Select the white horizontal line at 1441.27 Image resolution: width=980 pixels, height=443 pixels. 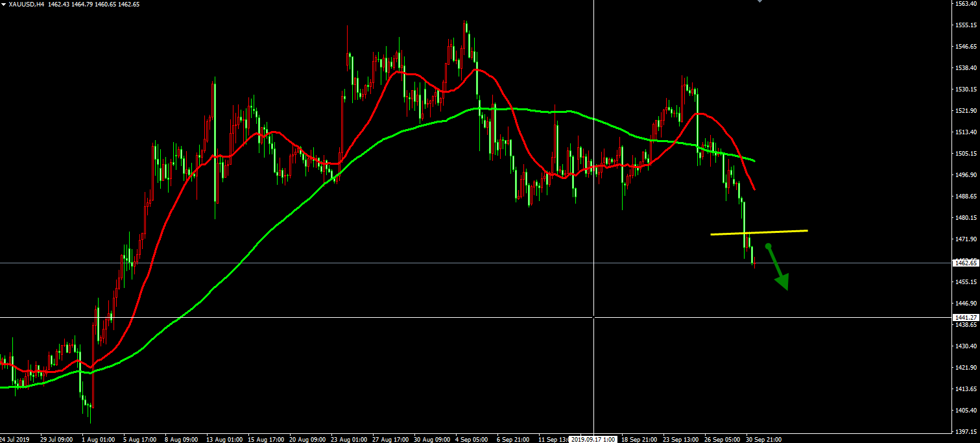click(476, 317)
